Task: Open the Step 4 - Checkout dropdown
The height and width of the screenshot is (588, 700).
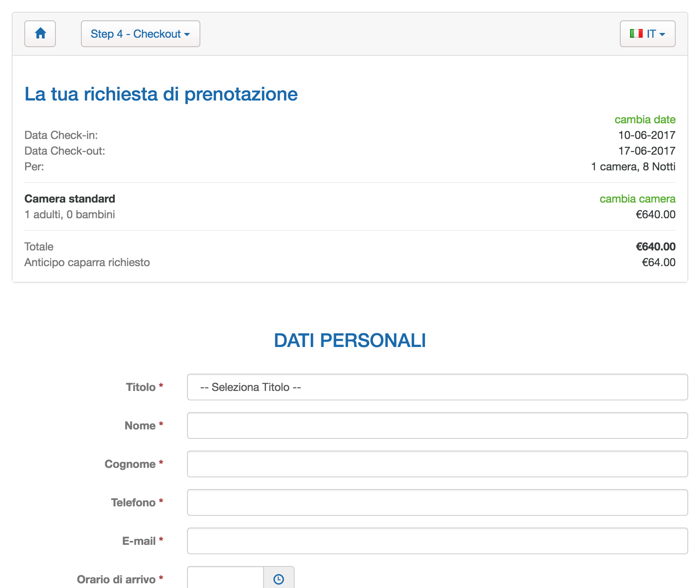Action: 140,34
